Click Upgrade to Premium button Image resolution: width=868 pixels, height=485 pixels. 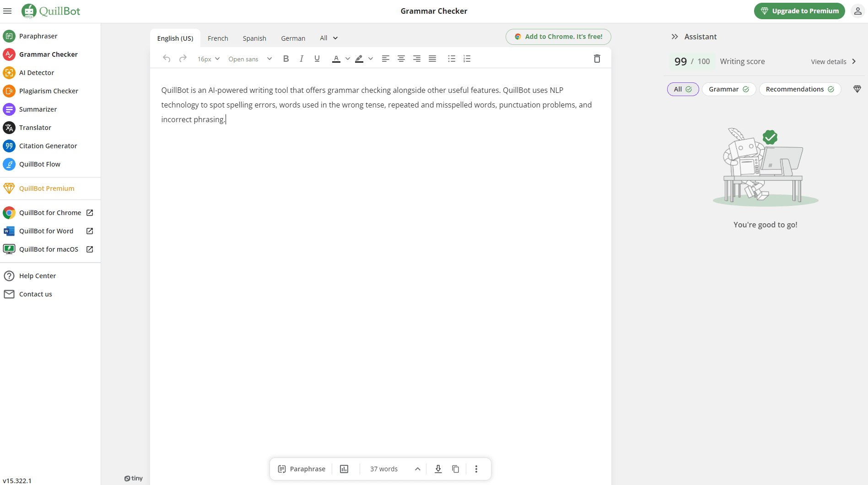(x=799, y=11)
